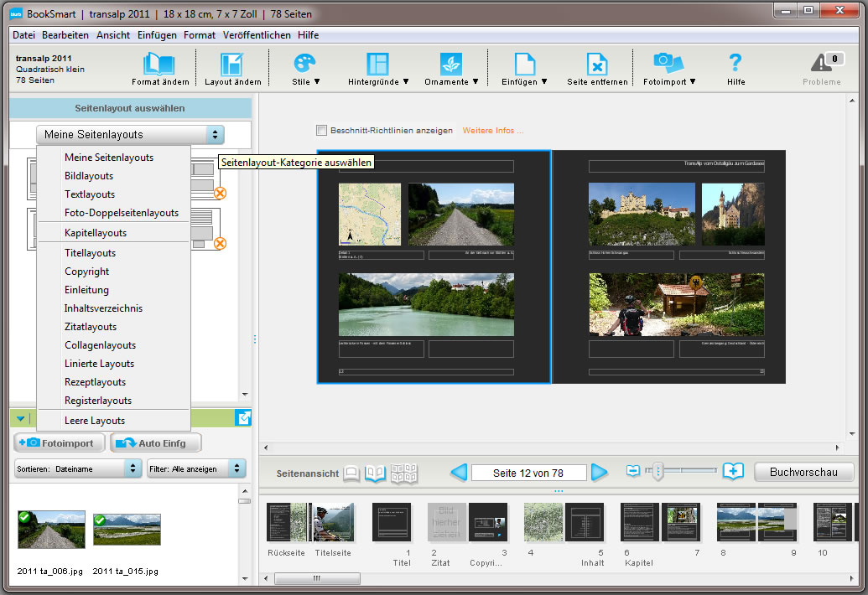The width and height of the screenshot is (868, 595).
Task: Click the Buchvorschau button
Action: pyautogui.click(x=803, y=473)
